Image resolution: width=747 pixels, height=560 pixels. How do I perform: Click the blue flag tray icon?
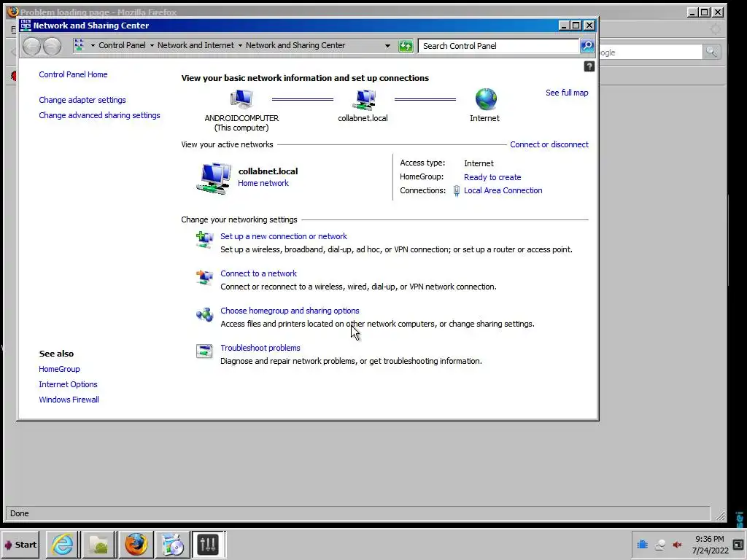point(642,544)
